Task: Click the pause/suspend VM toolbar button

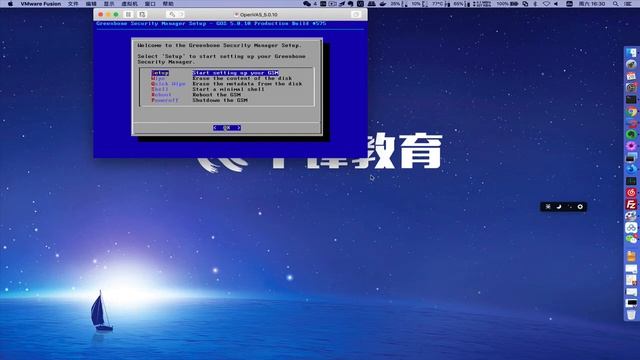Action: pyautogui.click(x=128, y=14)
